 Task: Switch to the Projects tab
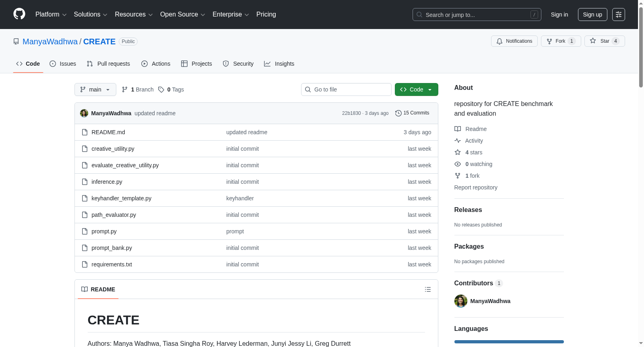point(196,64)
